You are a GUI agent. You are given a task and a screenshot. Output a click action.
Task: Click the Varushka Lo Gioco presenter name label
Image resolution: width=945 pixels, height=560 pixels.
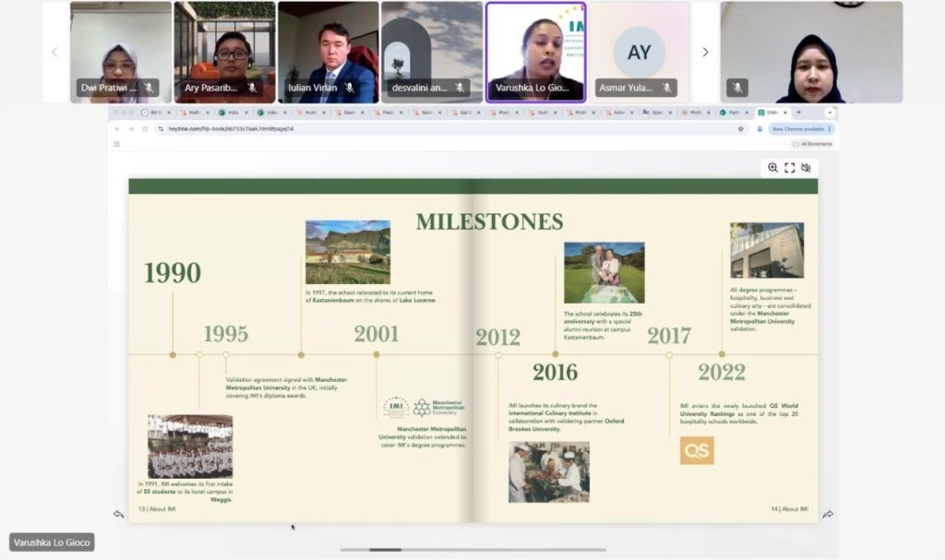52,542
